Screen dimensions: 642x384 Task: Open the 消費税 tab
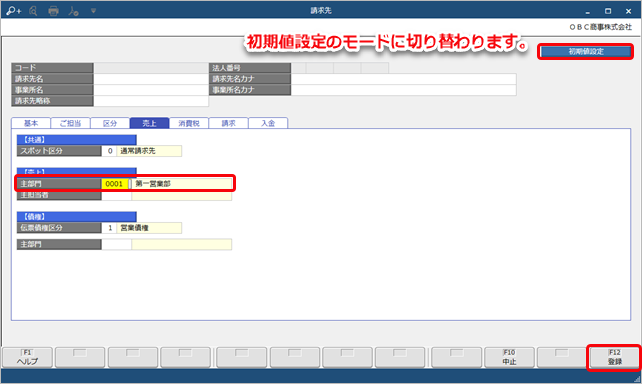[189, 123]
